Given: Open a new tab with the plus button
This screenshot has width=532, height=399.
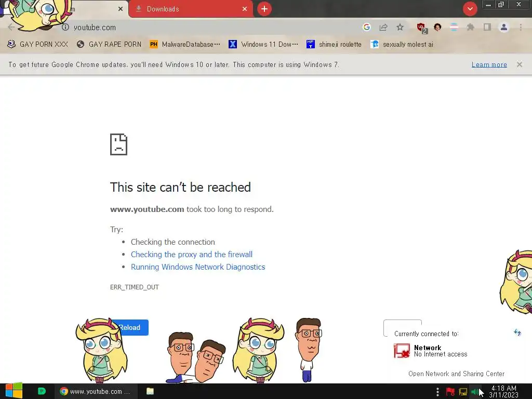Looking at the screenshot, I should tap(264, 9).
